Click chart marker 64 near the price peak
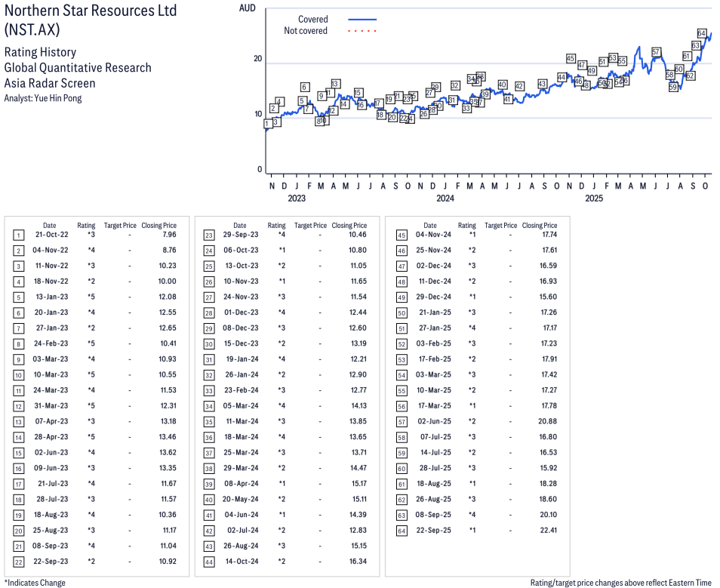 (702, 33)
